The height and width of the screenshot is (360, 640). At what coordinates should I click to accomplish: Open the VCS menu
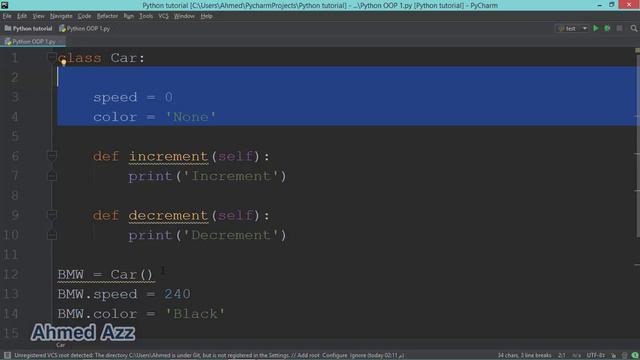pyautogui.click(x=163, y=16)
